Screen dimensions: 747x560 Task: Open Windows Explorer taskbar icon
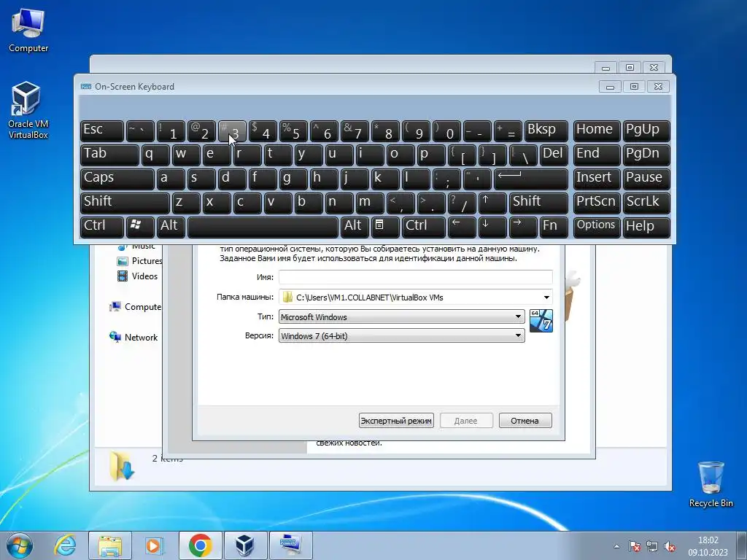click(x=110, y=545)
